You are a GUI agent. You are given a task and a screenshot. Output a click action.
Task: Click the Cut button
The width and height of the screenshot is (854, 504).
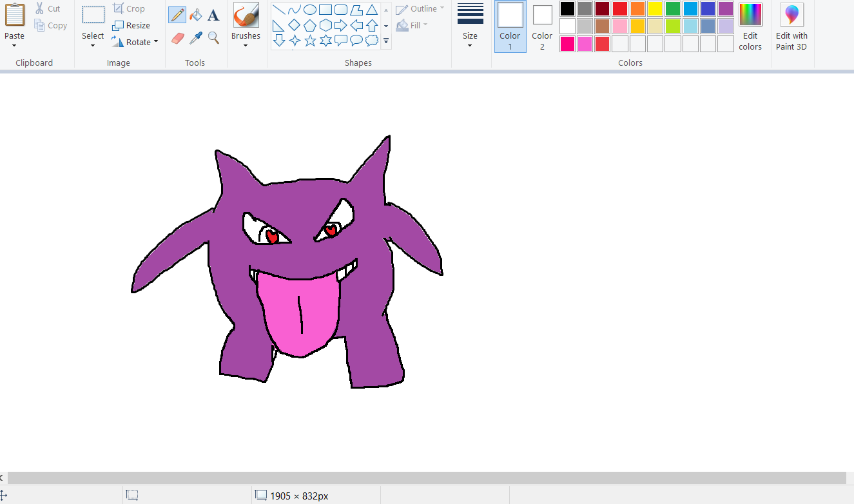click(48, 9)
